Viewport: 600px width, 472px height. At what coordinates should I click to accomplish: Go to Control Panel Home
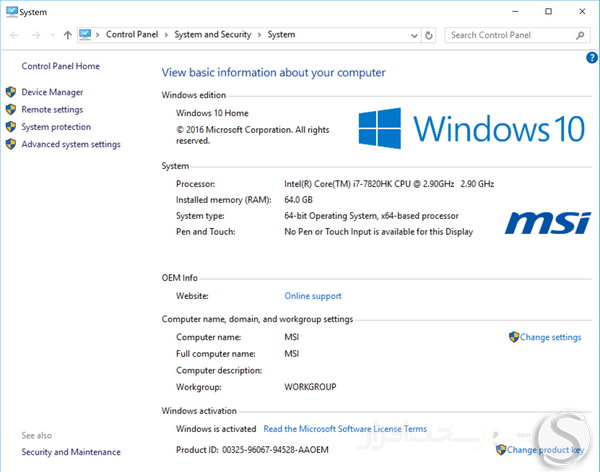[60, 66]
